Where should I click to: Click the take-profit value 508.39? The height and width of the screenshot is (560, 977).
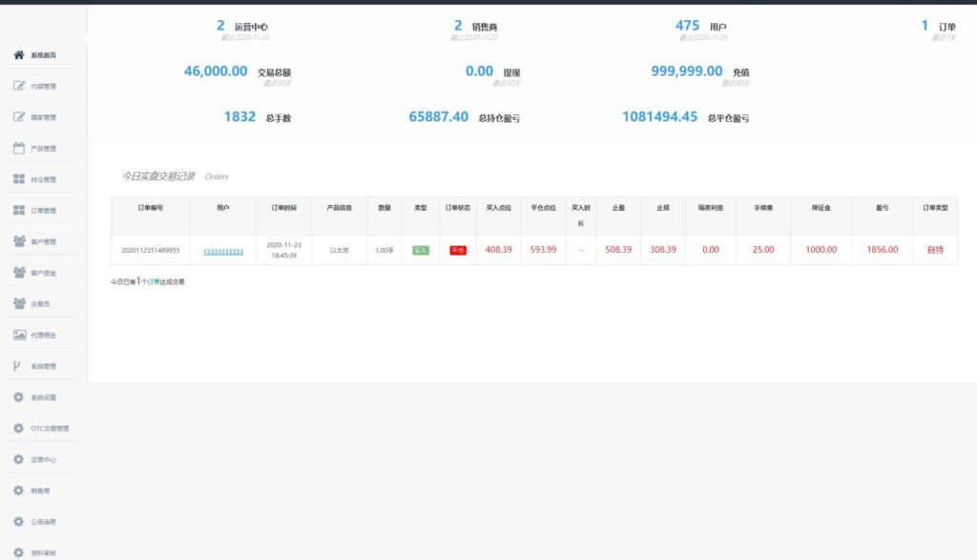coord(618,250)
